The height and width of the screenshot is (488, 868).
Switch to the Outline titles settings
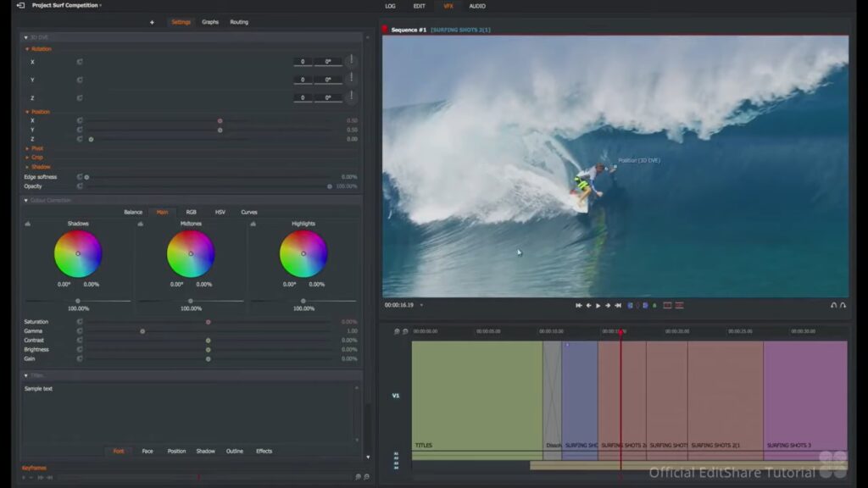click(x=234, y=451)
